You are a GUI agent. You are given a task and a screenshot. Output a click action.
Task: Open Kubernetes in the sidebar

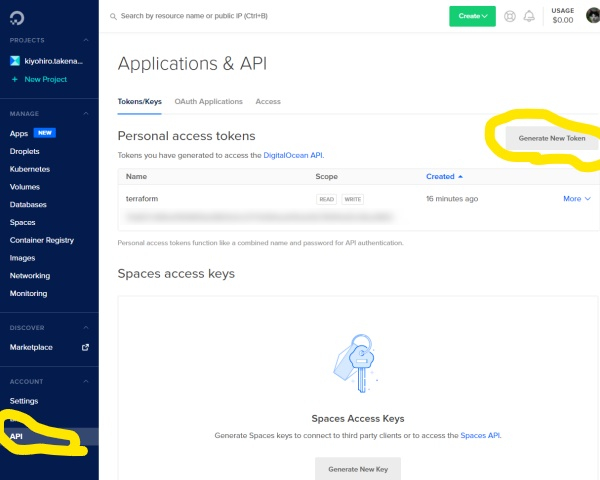[30, 169]
